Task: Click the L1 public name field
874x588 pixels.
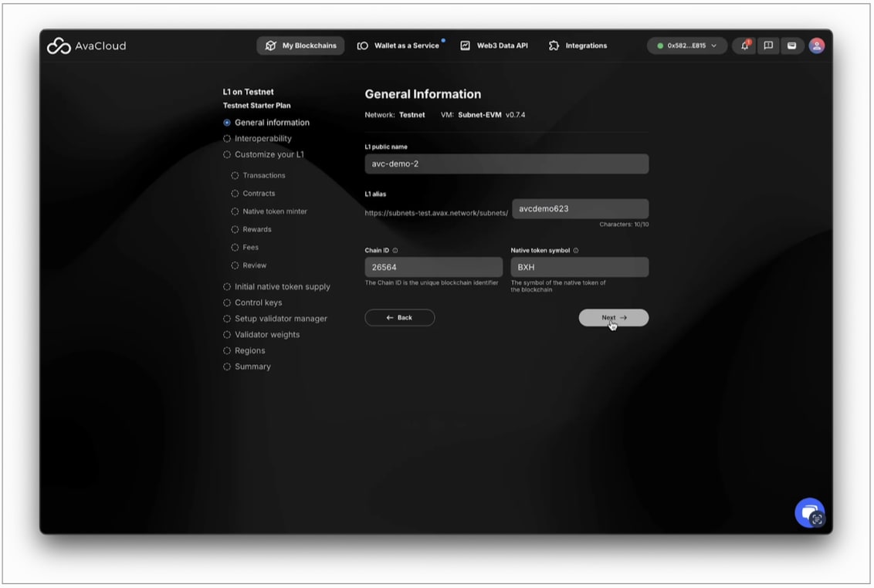Action: click(x=506, y=164)
